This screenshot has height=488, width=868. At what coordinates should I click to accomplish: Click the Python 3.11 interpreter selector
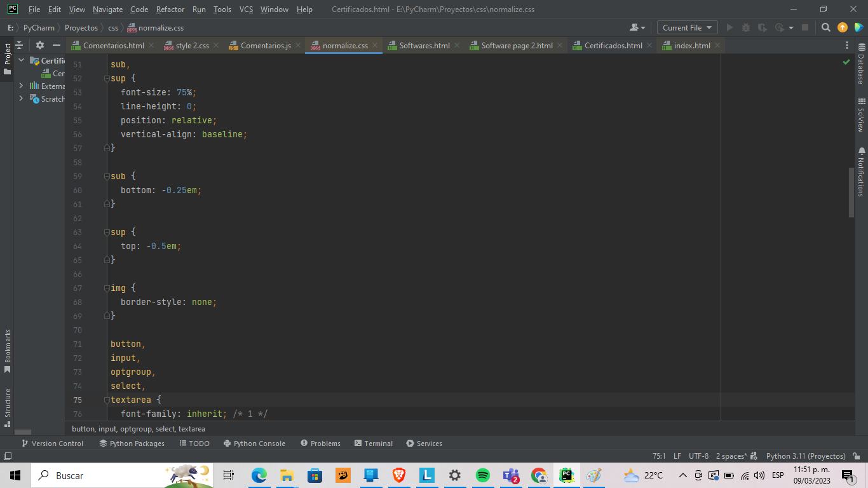(805, 456)
